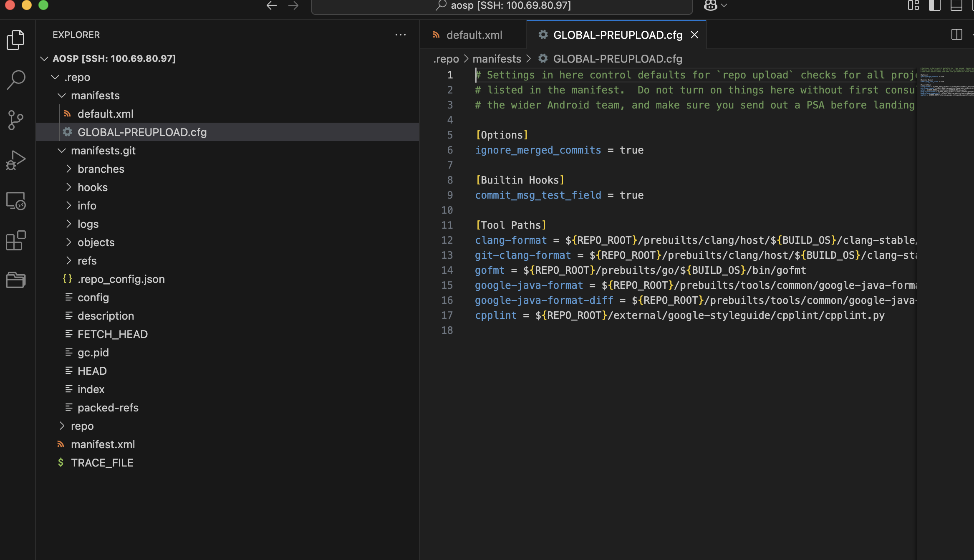Switch to the default.xml tab
The height and width of the screenshot is (560, 974).
pyautogui.click(x=474, y=35)
